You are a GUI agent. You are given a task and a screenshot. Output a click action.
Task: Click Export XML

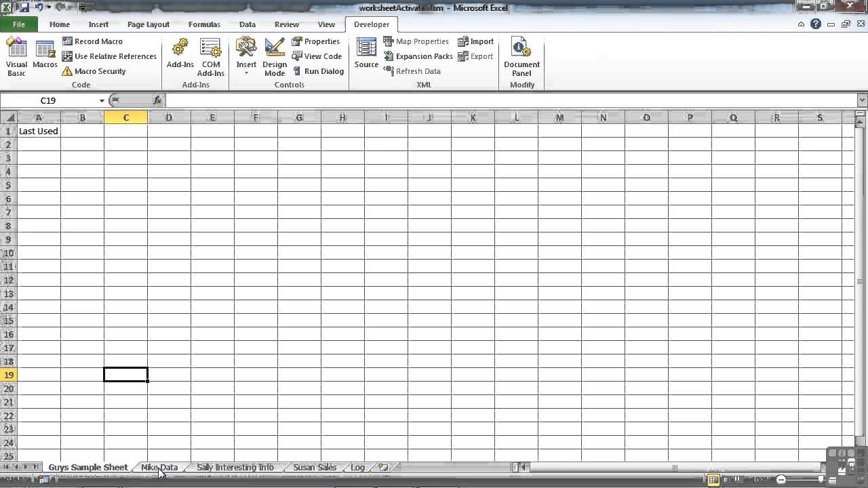(x=475, y=56)
